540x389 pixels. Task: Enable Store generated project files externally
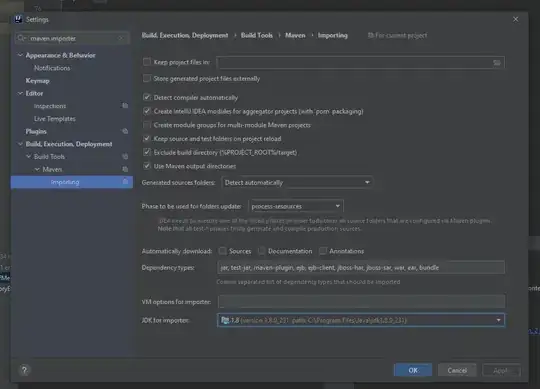click(x=147, y=78)
